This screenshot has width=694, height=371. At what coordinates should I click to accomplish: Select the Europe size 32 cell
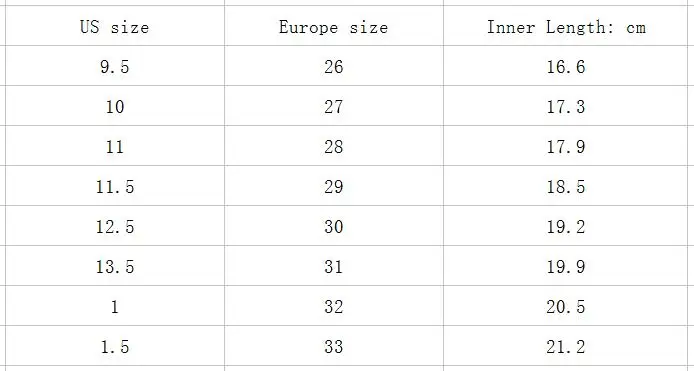pos(334,306)
